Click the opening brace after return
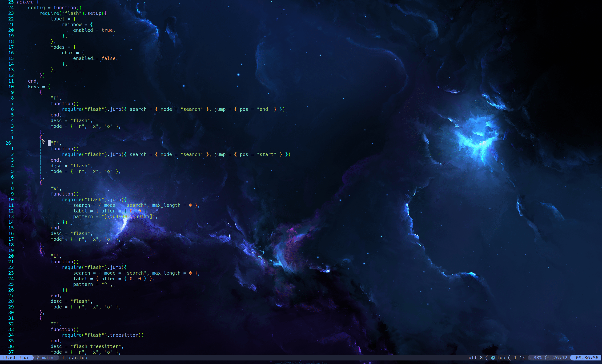The width and height of the screenshot is (602, 364). (x=38, y=2)
